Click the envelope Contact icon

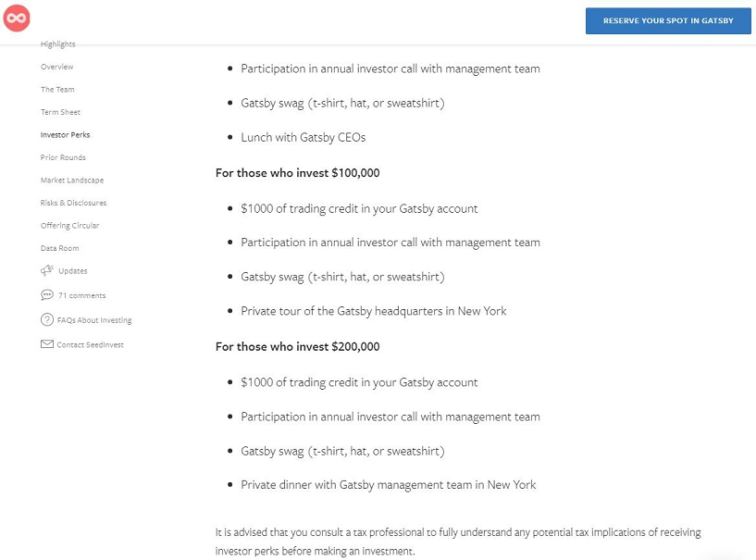point(47,344)
